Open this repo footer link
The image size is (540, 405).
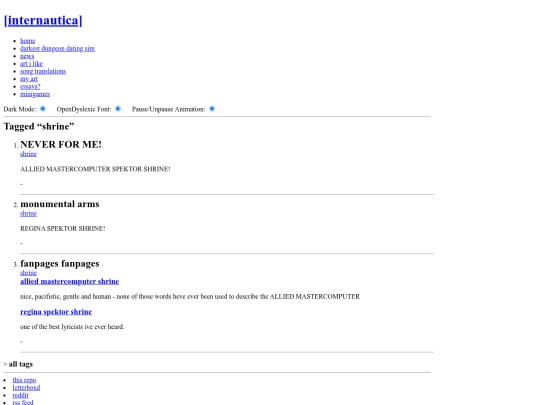coord(24,380)
